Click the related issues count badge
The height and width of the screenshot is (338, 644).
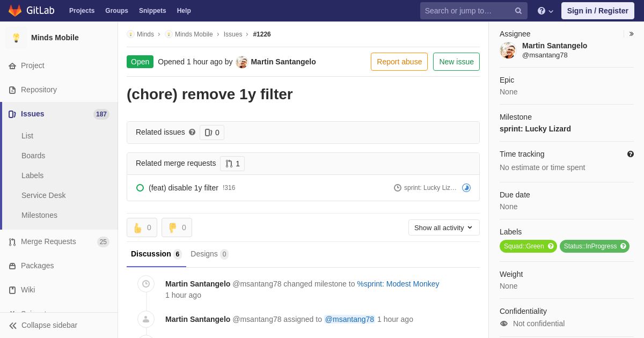212,133
